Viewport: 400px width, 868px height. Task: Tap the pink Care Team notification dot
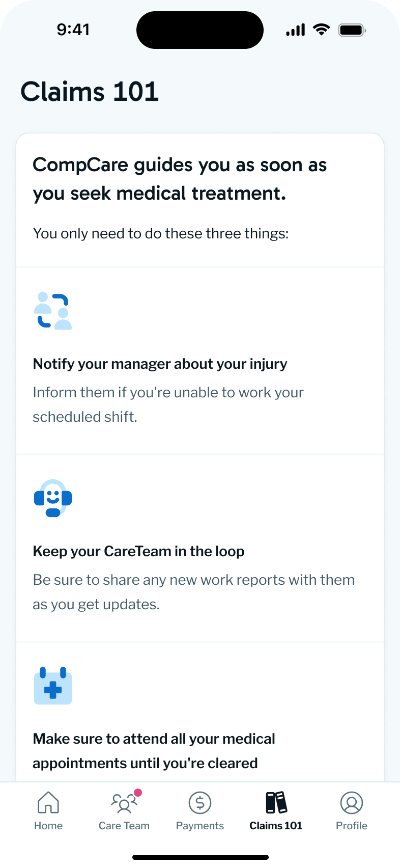tap(138, 793)
